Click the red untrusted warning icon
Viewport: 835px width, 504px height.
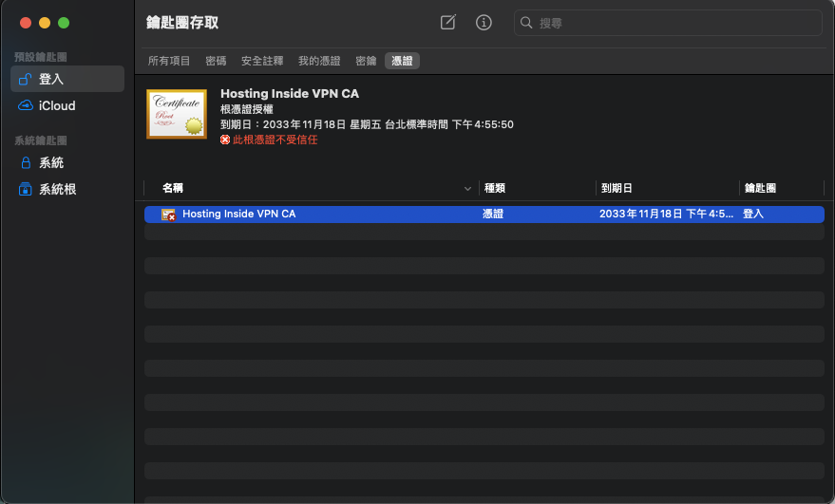[x=225, y=140]
